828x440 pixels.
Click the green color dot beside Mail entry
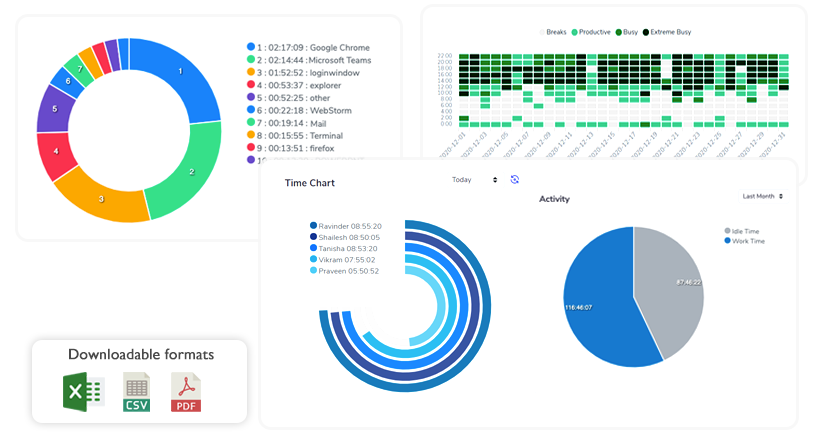point(251,123)
